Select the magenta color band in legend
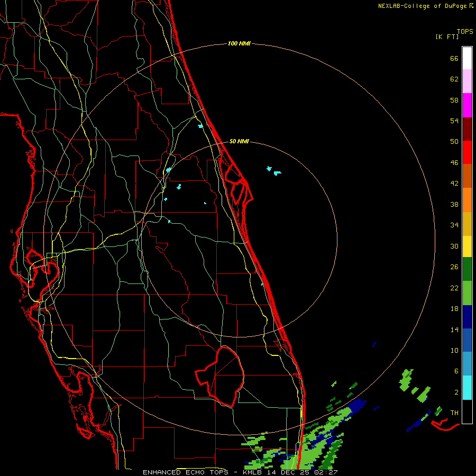This screenshot has width=476, height=476. 467,105
